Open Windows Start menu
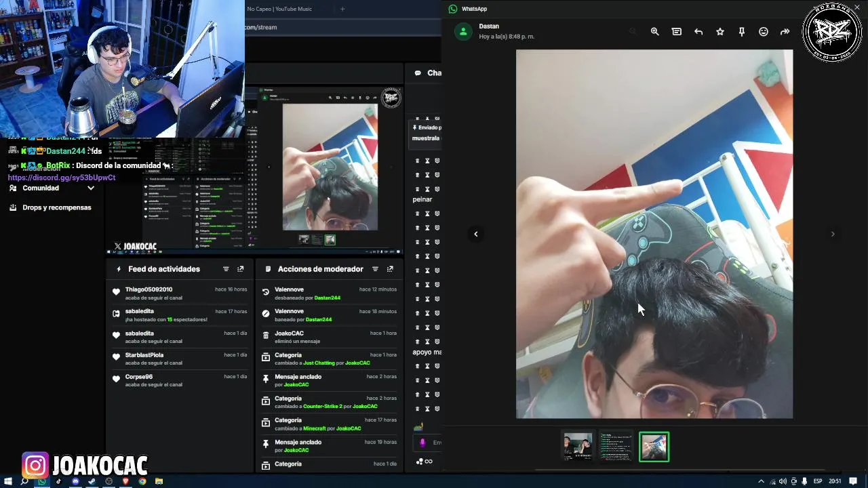The image size is (868, 488). pos(8,481)
